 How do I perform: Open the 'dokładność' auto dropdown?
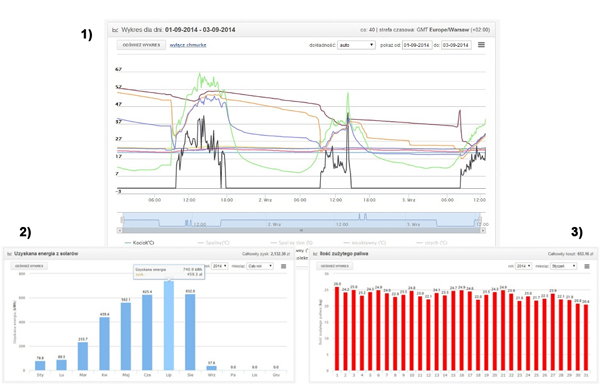tap(356, 45)
